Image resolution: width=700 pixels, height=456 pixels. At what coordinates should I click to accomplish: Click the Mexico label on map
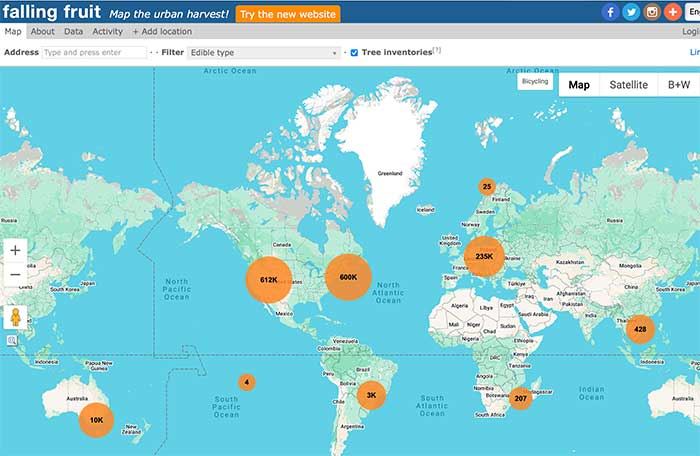(284, 314)
